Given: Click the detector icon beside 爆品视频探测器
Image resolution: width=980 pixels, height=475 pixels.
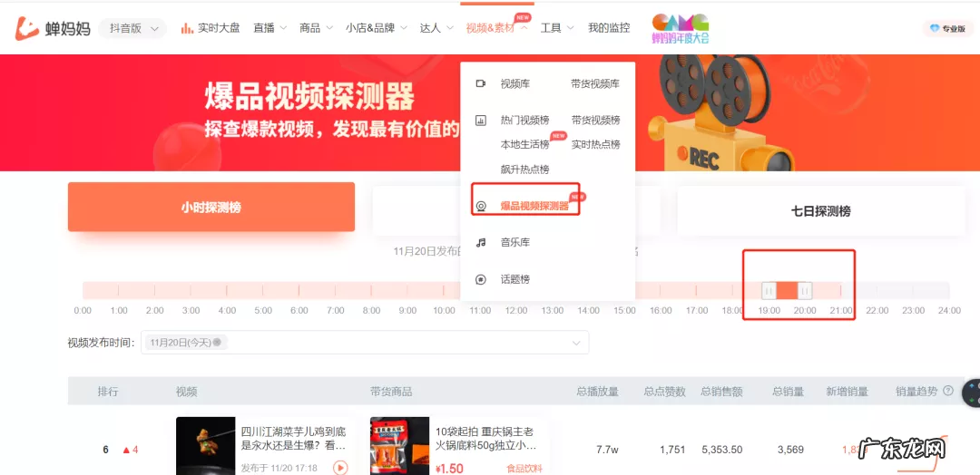Looking at the screenshot, I should tap(481, 207).
